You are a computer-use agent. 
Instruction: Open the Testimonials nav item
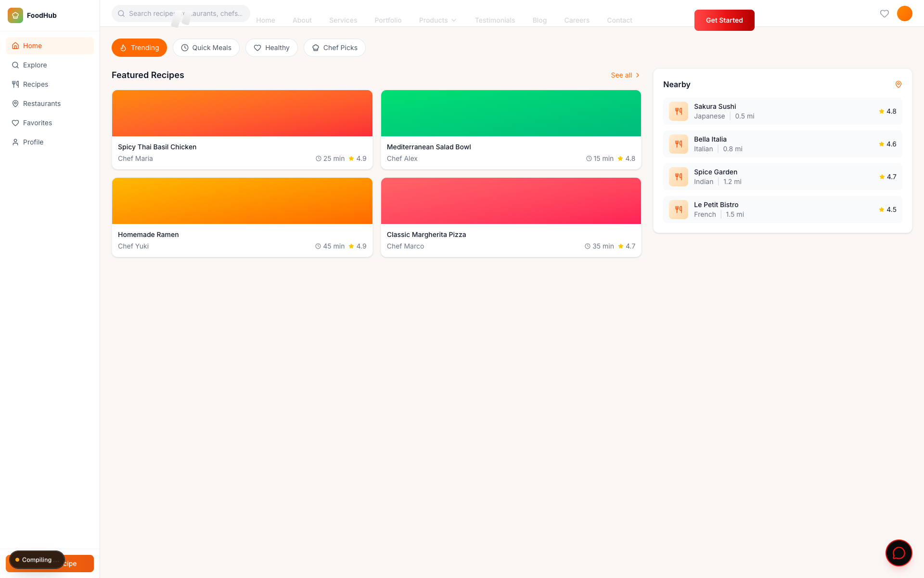[x=495, y=20]
